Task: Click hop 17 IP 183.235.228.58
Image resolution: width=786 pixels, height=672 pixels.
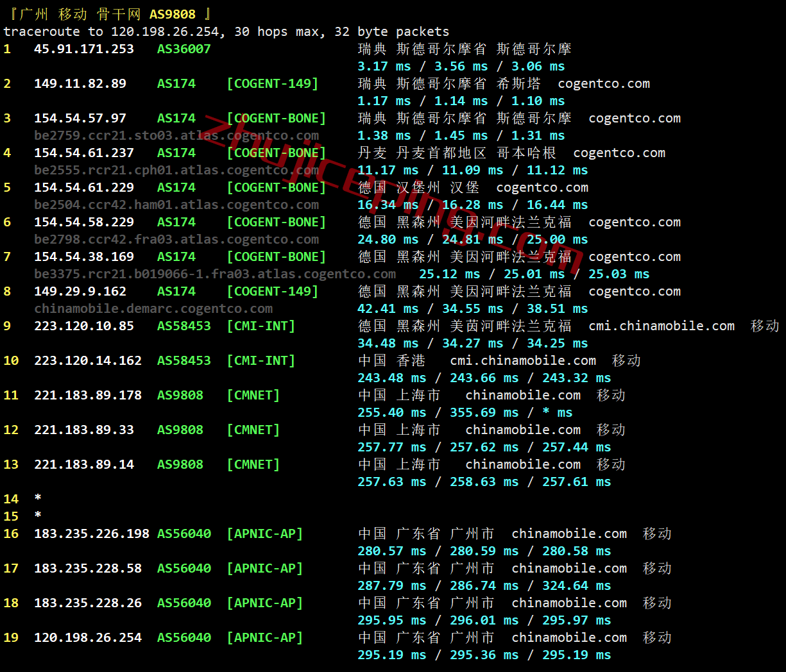Action: (x=88, y=568)
